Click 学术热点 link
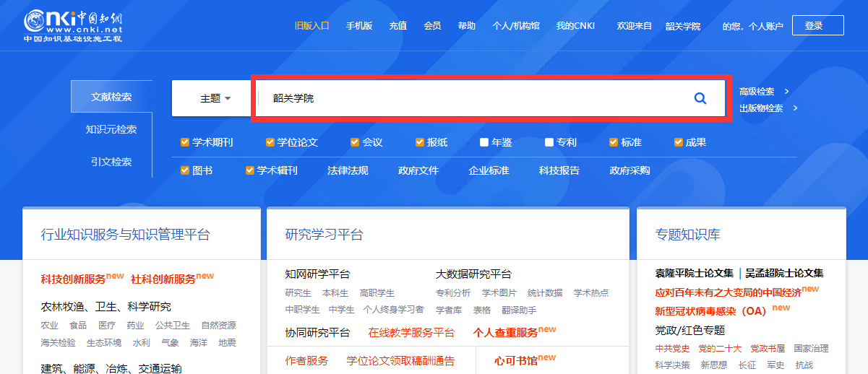The height and width of the screenshot is (374, 868). click(x=591, y=292)
